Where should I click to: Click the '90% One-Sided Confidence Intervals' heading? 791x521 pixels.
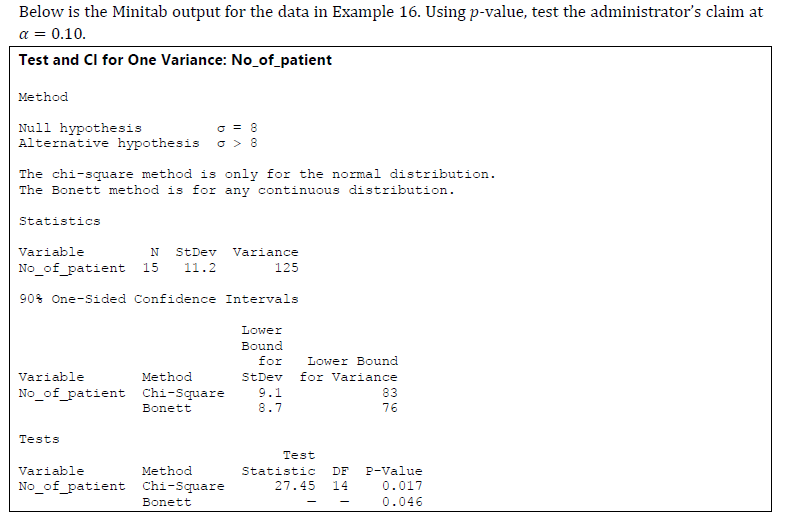point(159,299)
